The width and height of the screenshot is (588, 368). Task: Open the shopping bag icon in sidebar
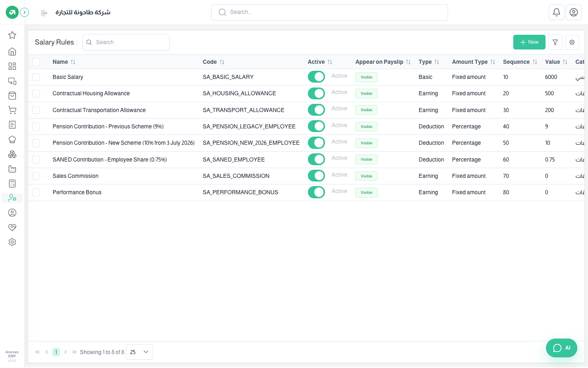(12, 96)
